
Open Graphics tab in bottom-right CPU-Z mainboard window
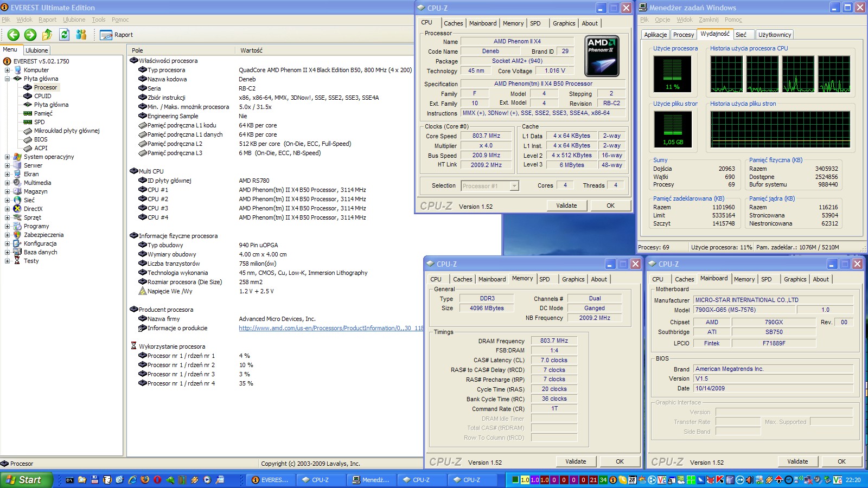(x=795, y=279)
